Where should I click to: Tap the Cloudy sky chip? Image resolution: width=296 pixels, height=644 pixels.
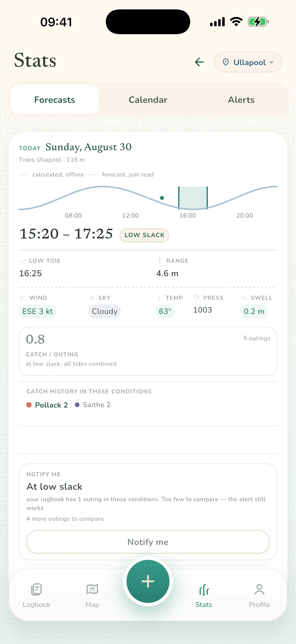coord(104,311)
